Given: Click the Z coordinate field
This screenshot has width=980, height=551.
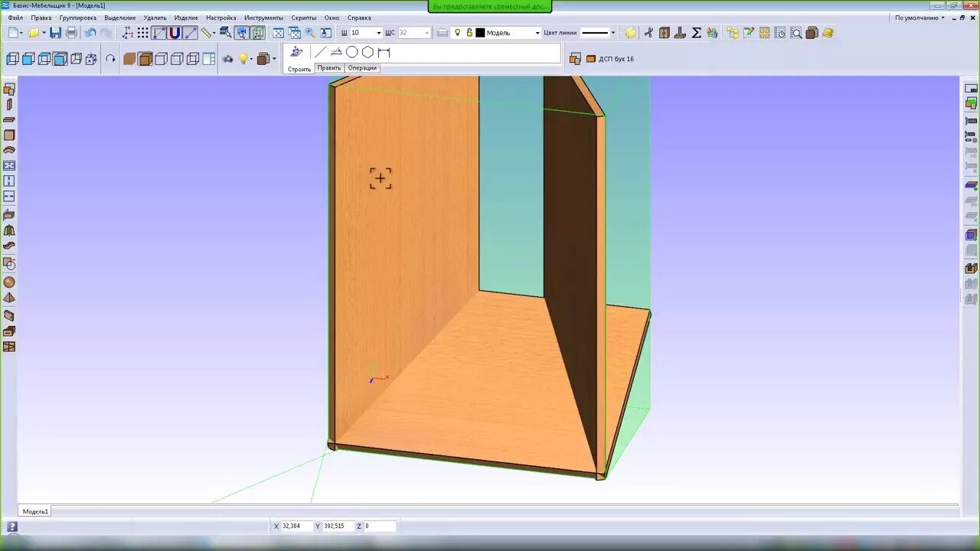Looking at the screenshot, I should pyautogui.click(x=380, y=527).
